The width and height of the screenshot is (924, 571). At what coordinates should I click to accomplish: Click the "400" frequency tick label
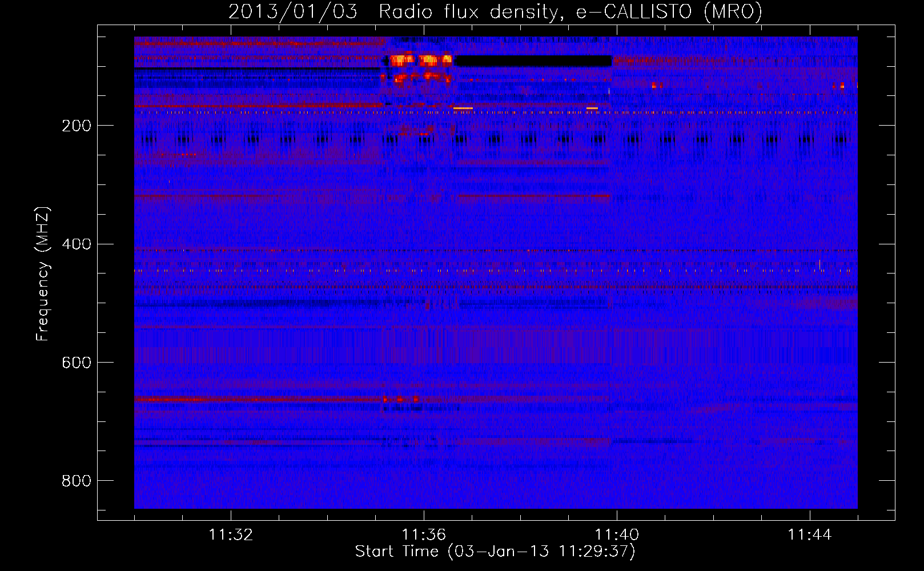(77, 244)
